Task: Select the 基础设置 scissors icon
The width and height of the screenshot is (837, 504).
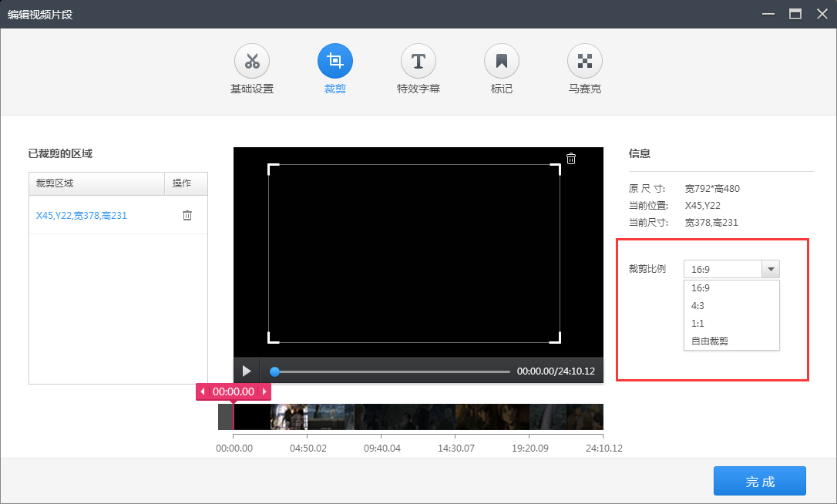Action: tap(252, 61)
